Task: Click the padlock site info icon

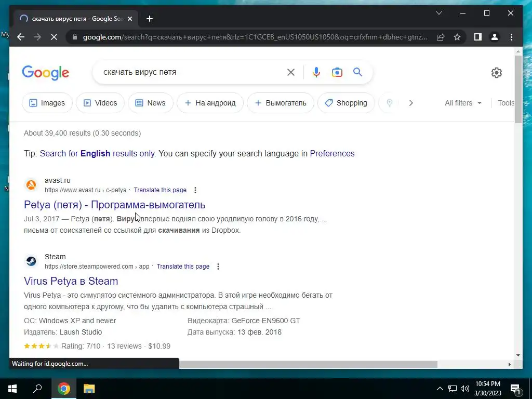Action: [75, 37]
